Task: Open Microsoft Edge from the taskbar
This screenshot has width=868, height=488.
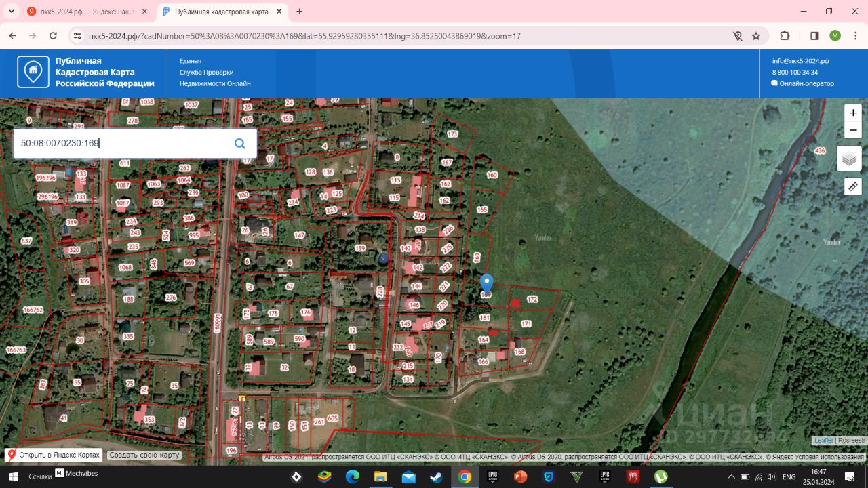Action: pos(353,476)
